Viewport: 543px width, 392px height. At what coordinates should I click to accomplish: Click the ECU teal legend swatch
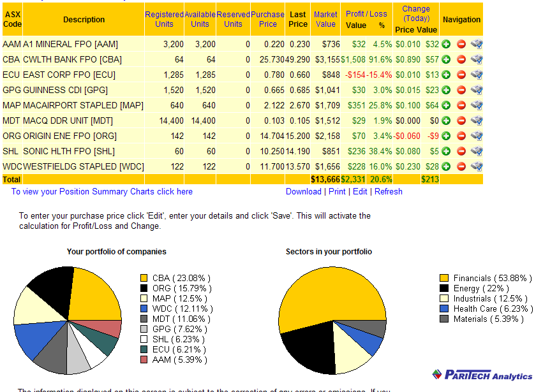click(x=144, y=349)
